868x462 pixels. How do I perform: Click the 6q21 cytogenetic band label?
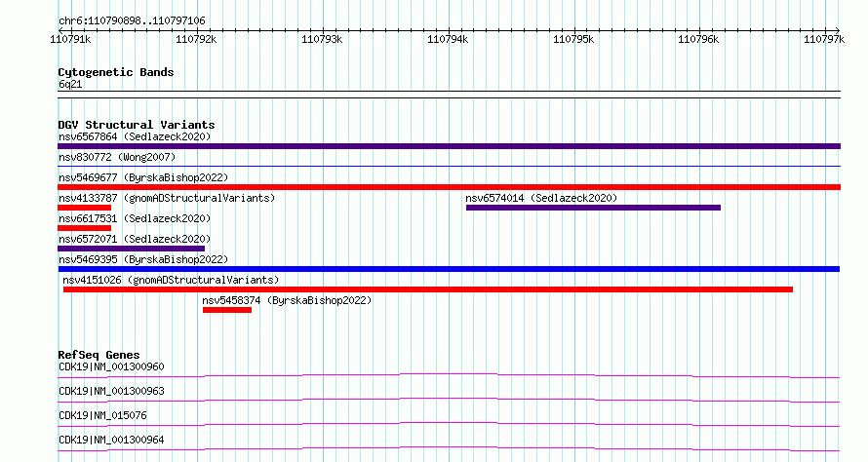[x=70, y=84]
